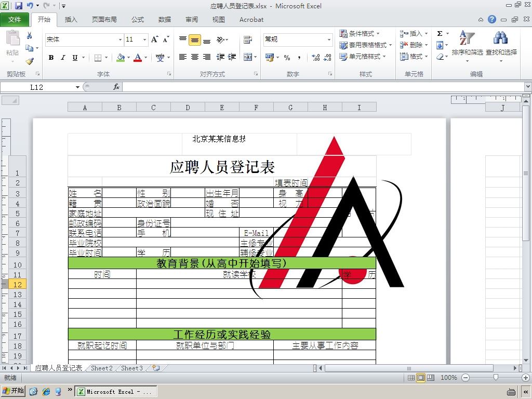532x399 pixels.
Task: Click the horizontal scrollbar track
Action: pyautogui.click(x=418, y=368)
